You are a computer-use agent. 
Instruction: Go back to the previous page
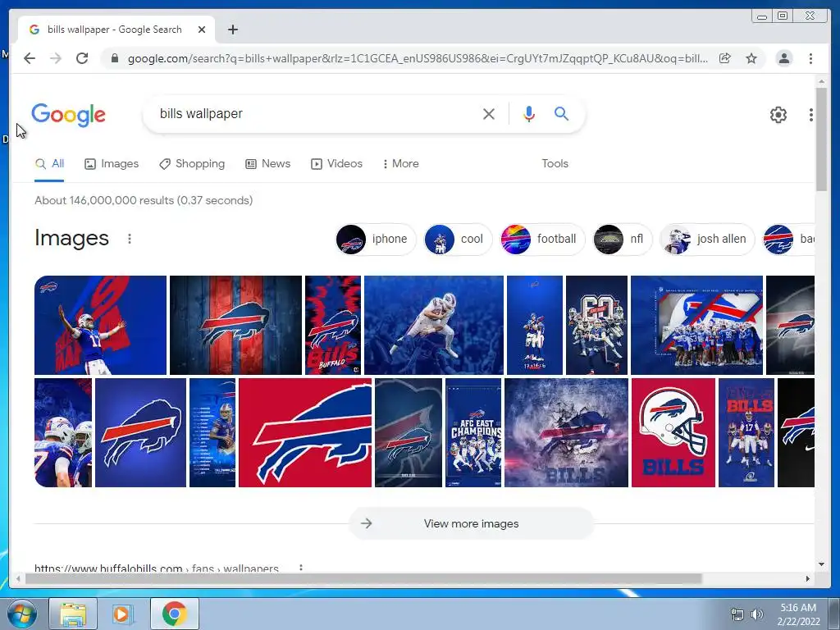point(30,58)
